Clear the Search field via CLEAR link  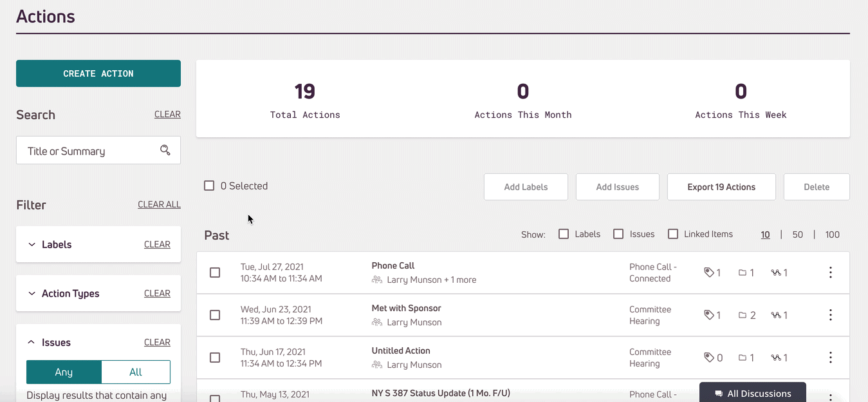[x=167, y=114]
